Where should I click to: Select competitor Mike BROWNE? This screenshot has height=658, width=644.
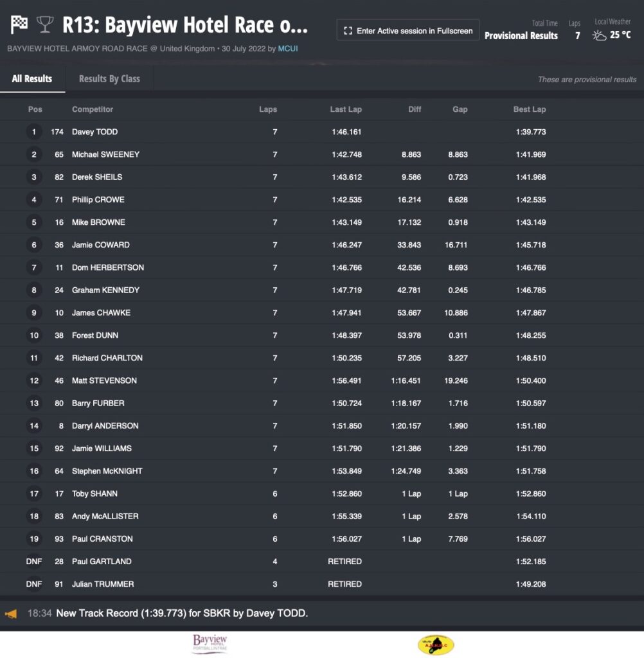click(98, 222)
